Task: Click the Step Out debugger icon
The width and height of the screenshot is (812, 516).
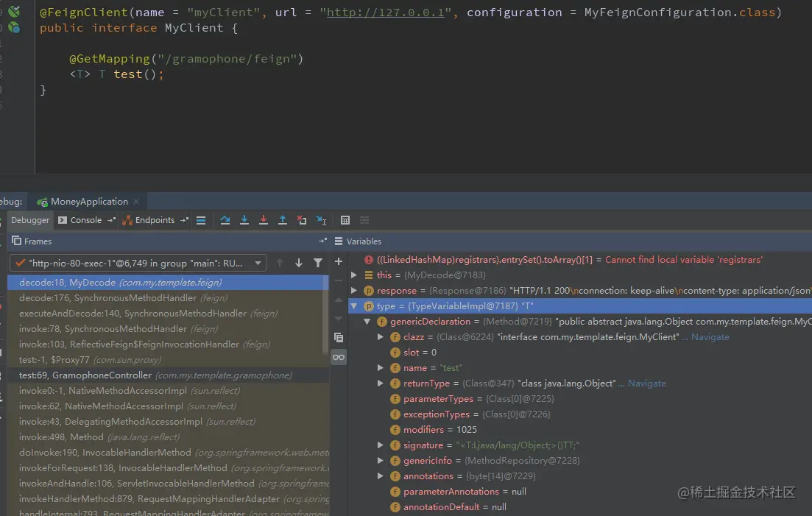Action: pyautogui.click(x=282, y=220)
